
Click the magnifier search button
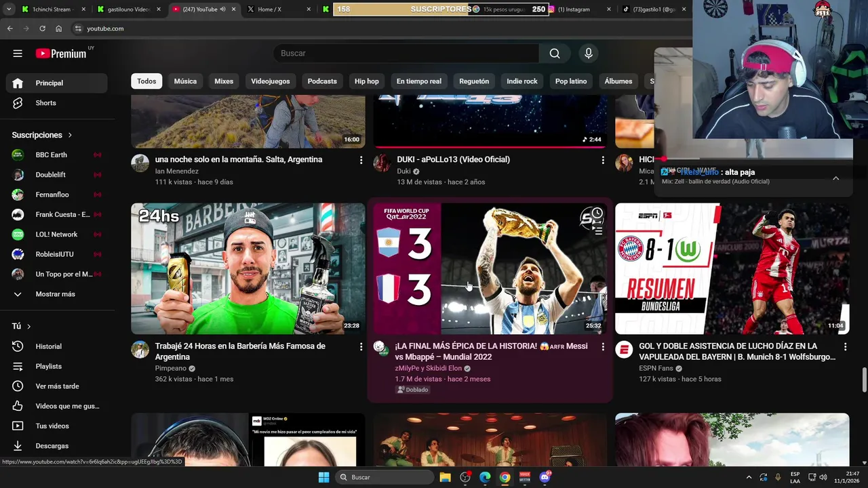tap(555, 54)
